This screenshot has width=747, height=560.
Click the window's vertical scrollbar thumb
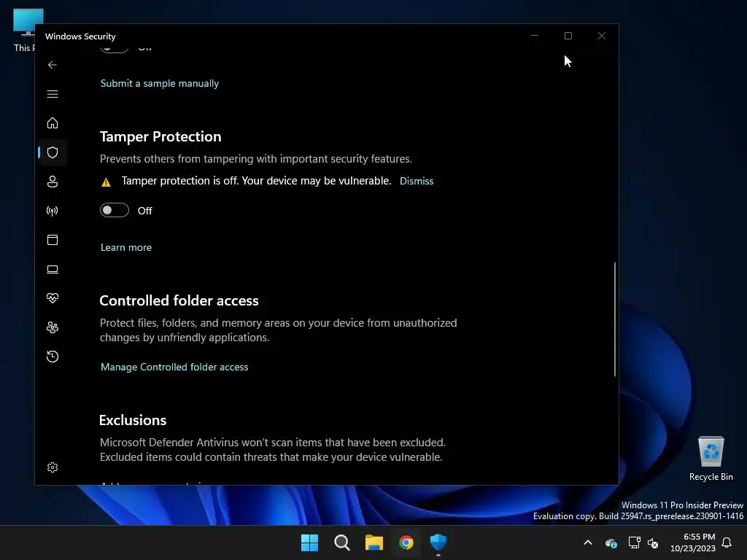[x=614, y=319]
